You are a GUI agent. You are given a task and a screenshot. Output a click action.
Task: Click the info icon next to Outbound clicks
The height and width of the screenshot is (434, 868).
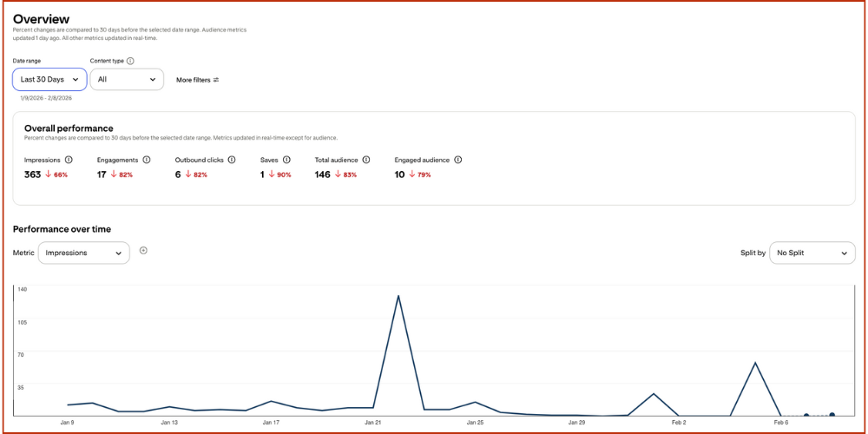pyautogui.click(x=232, y=160)
